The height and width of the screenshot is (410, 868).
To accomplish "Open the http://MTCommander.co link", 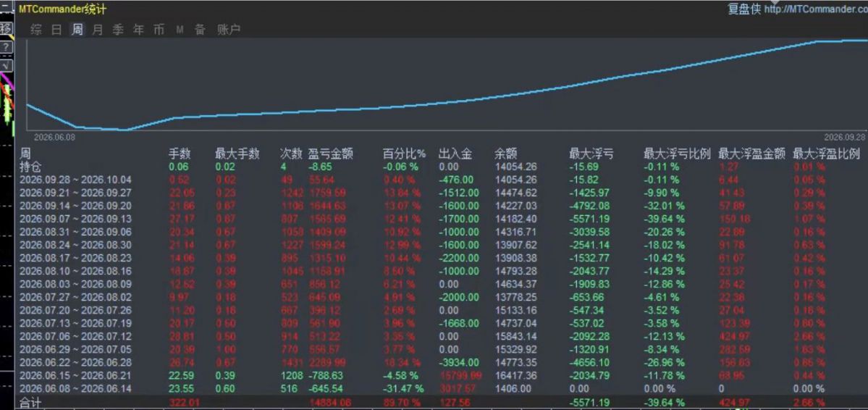I will (815, 9).
